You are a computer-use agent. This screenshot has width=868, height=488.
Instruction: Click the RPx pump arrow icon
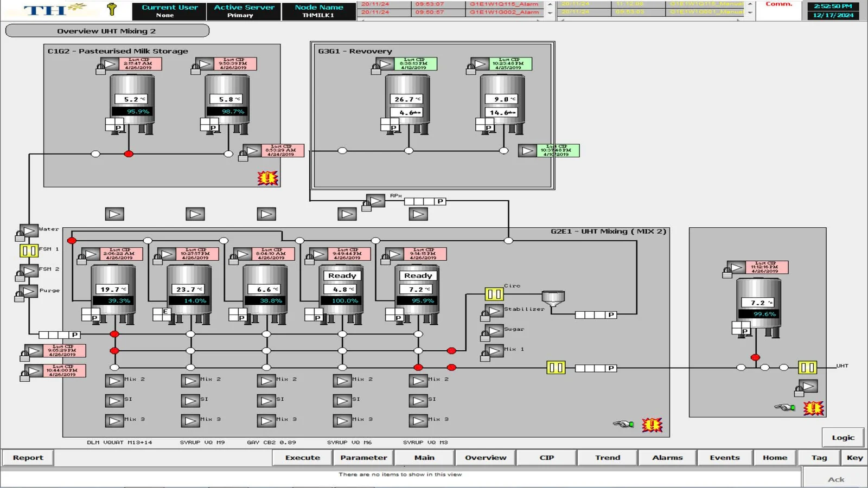tap(376, 201)
